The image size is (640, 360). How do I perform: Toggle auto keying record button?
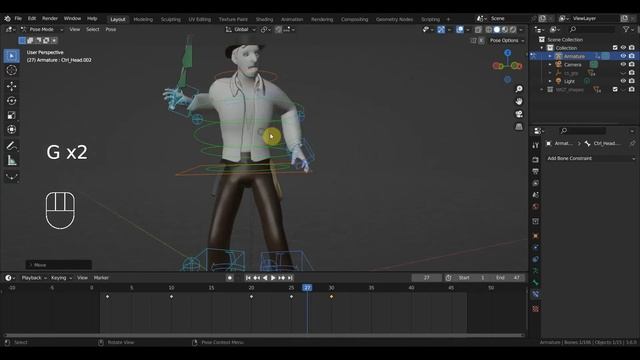(230, 278)
